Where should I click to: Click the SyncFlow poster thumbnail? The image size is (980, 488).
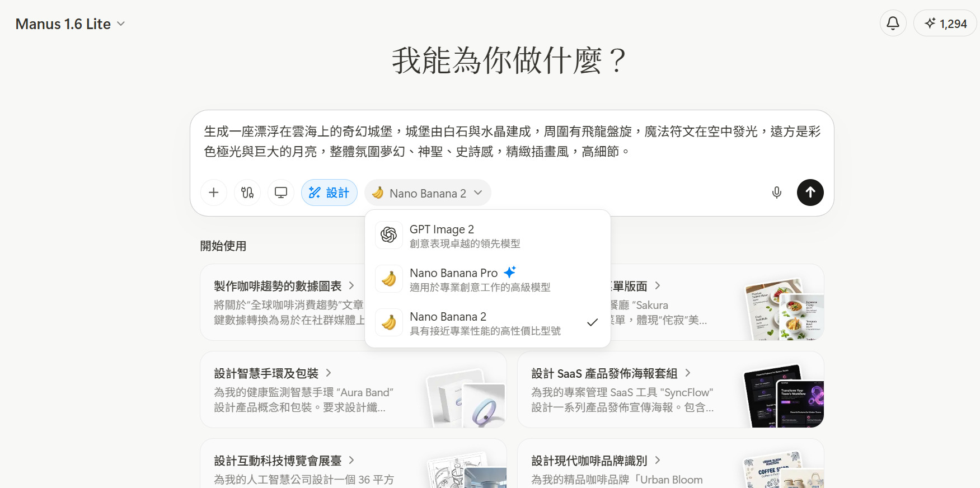pos(784,396)
